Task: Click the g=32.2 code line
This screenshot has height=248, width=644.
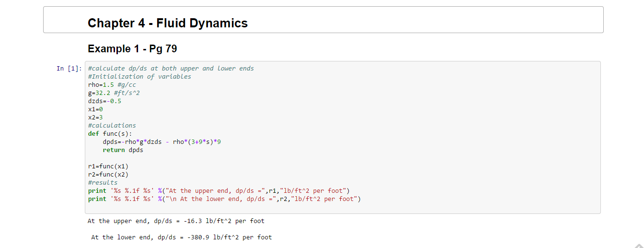Action: (x=114, y=93)
